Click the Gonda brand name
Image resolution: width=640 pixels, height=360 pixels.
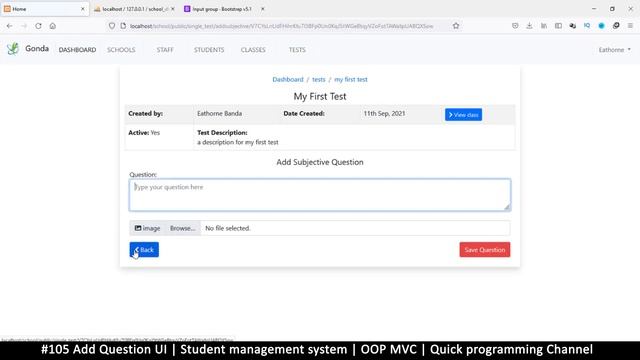point(37,49)
